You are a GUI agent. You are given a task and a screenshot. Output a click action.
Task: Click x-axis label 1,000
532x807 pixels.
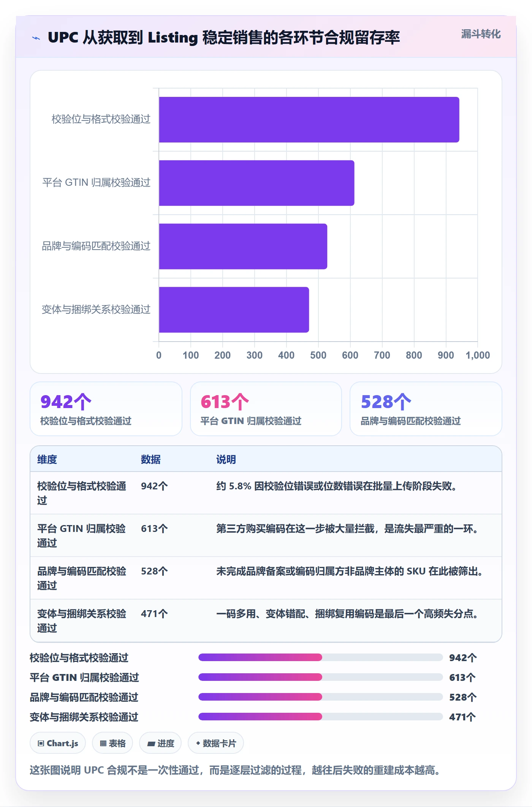[x=478, y=355]
